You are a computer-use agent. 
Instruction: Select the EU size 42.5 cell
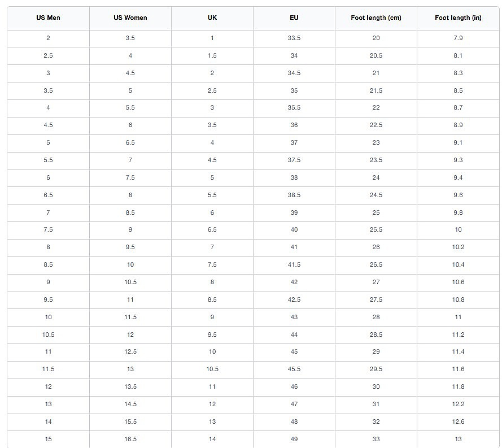click(x=294, y=299)
